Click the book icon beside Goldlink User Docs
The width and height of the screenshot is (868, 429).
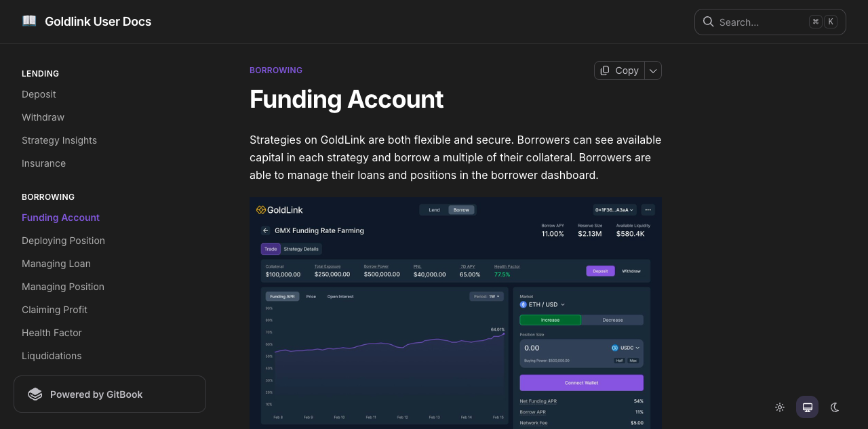point(28,20)
